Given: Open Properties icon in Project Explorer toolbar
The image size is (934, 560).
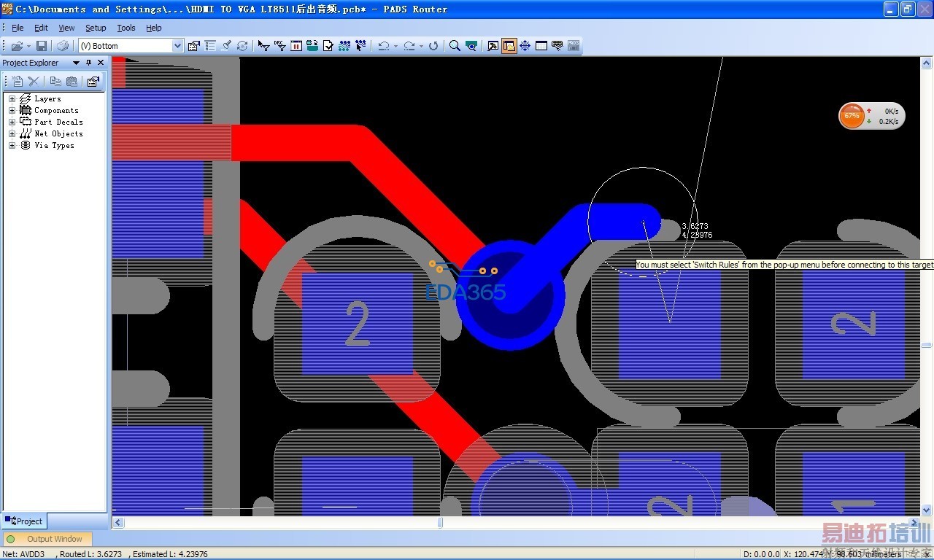Looking at the screenshot, I should 93,82.
